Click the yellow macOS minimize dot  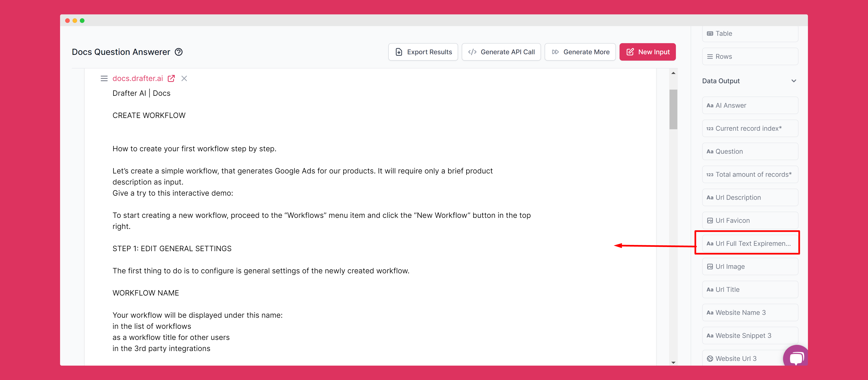click(75, 21)
